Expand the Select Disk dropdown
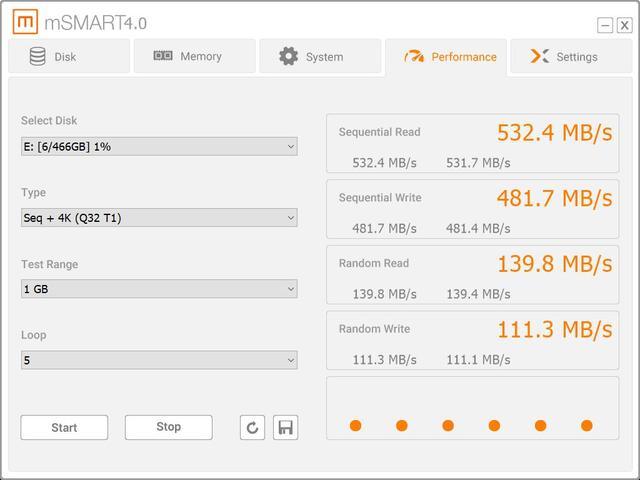Screen dimensions: 640x480 (x=159, y=147)
